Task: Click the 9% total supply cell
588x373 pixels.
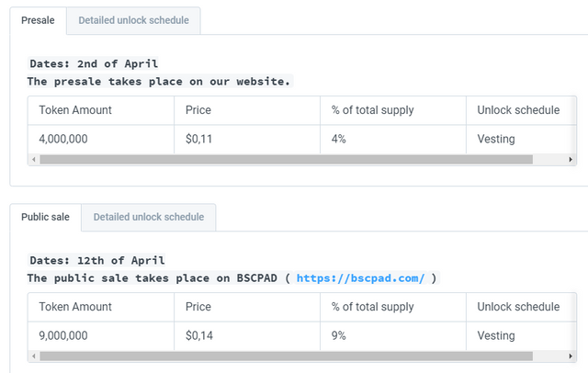Action: click(338, 336)
